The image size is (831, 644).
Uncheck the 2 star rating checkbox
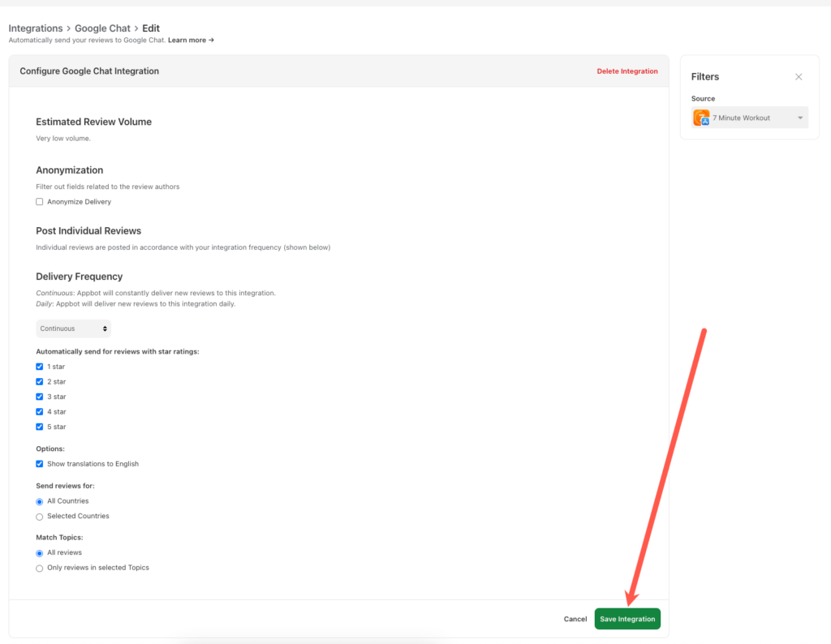[39, 381]
